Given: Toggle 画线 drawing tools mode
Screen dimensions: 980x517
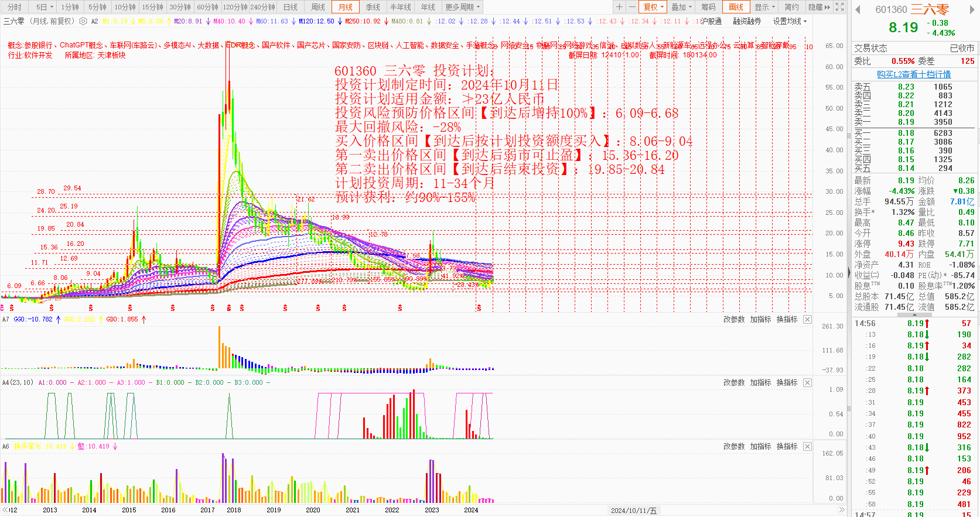Looking at the screenshot, I should (736, 7).
